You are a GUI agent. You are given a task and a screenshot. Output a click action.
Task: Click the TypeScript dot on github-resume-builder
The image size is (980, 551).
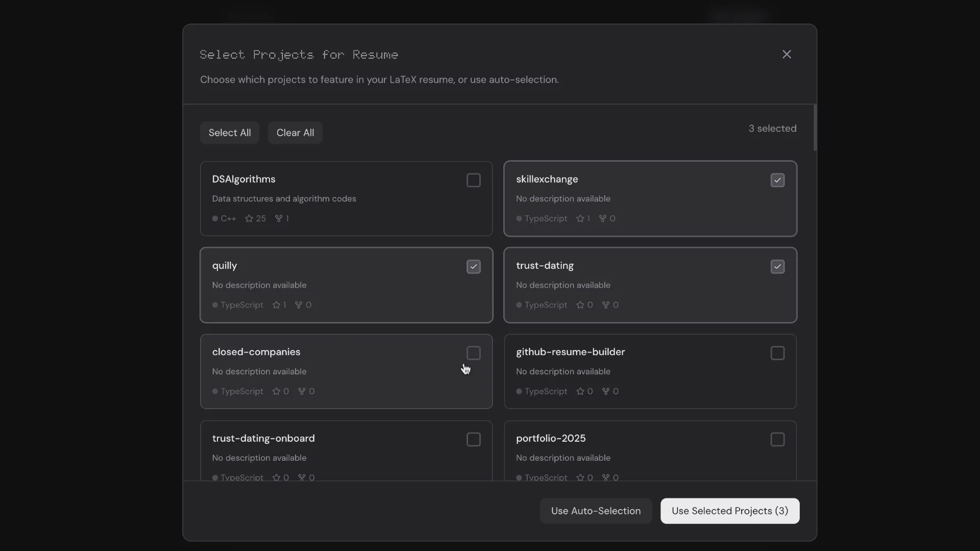(519, 391)
